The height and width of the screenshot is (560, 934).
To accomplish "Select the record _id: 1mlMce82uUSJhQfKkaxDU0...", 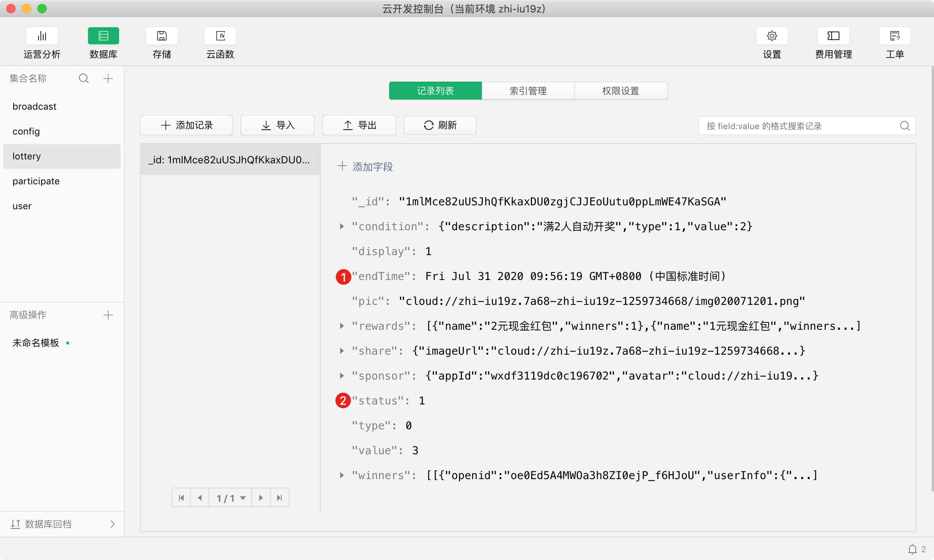I will 230,160.
